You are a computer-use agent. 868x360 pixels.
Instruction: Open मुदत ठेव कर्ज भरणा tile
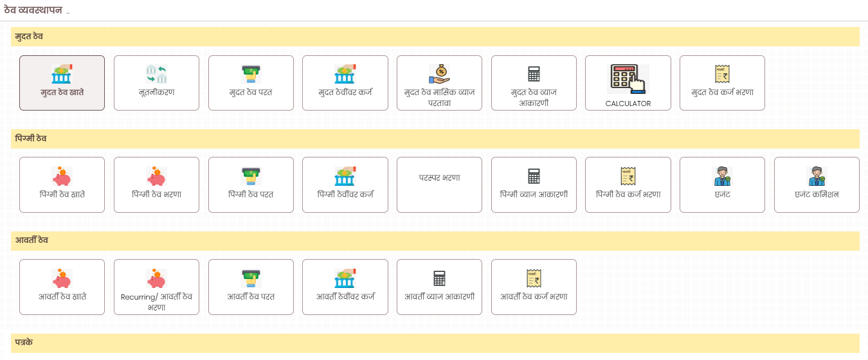(722, 82)
